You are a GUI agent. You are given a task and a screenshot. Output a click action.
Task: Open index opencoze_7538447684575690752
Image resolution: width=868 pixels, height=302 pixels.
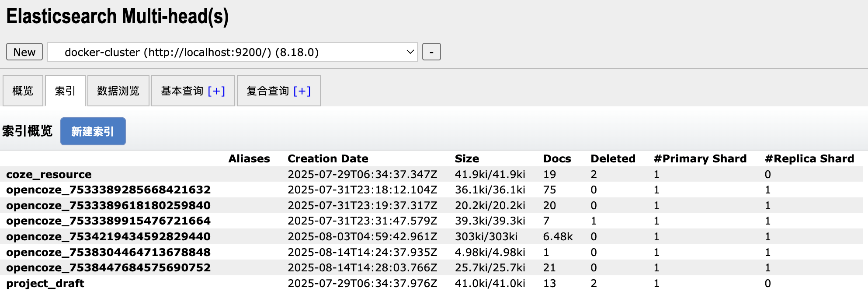coord(108,267)
